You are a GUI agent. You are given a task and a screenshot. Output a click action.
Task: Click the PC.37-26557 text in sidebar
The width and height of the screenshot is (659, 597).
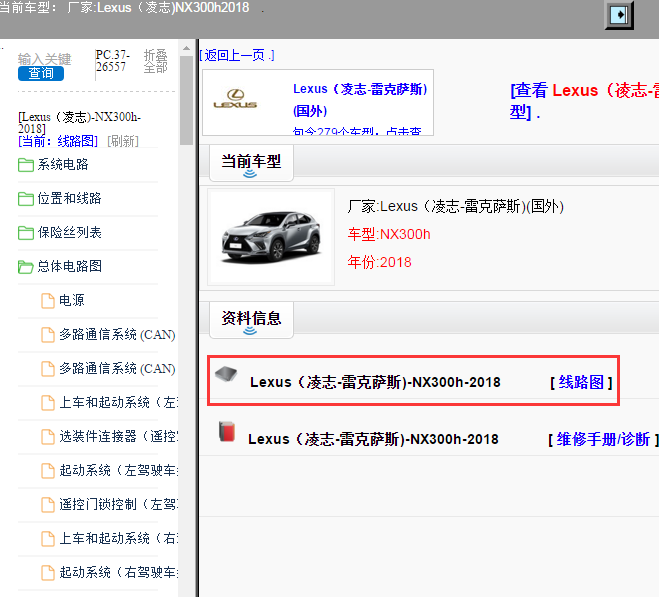(112, 61)
